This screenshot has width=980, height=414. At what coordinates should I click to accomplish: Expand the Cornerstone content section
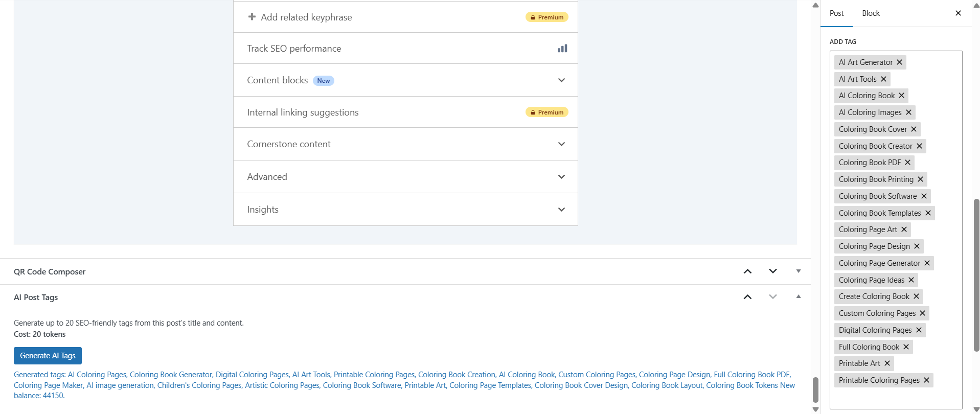(x=561, y=144)
